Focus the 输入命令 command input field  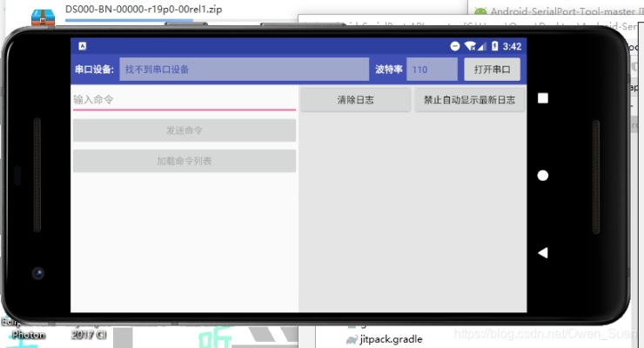184,100
